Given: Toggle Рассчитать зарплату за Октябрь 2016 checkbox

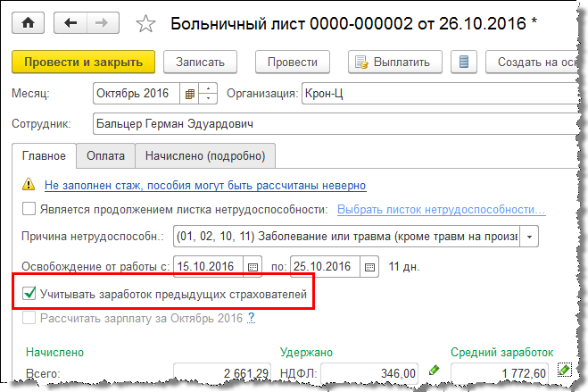Looking at the screenshot, I should (x=29, y=318).
